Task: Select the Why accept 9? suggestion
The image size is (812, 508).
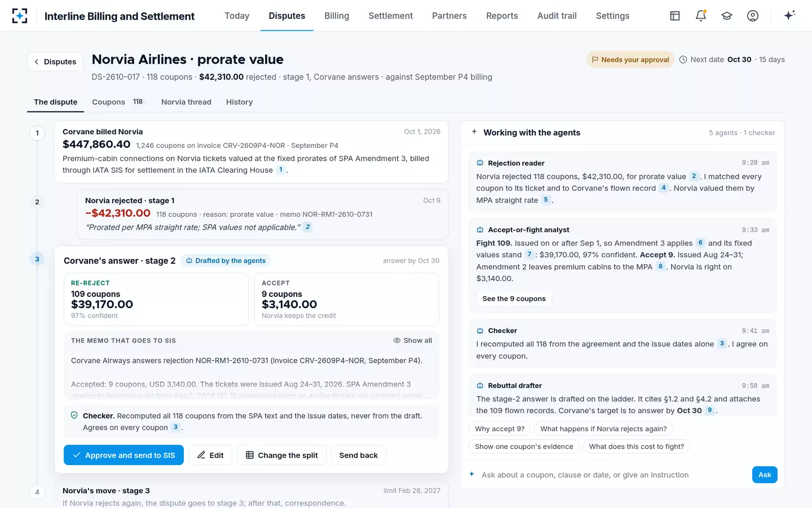Action: click(x=500, y=429)
